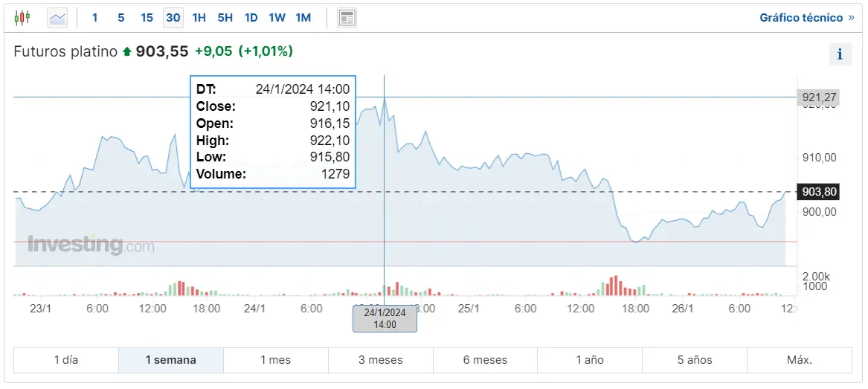Select the 1 minute interval
868x389 pixels.
coord(95,18)
